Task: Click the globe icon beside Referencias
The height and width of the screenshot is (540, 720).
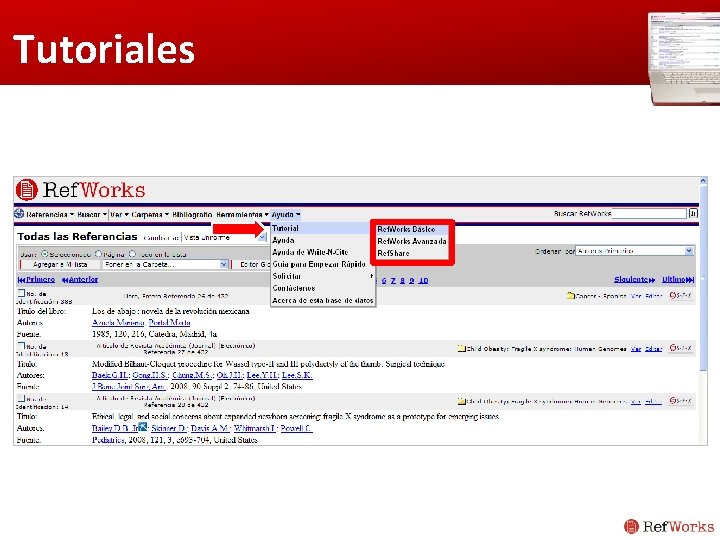Action: (19, 214)
